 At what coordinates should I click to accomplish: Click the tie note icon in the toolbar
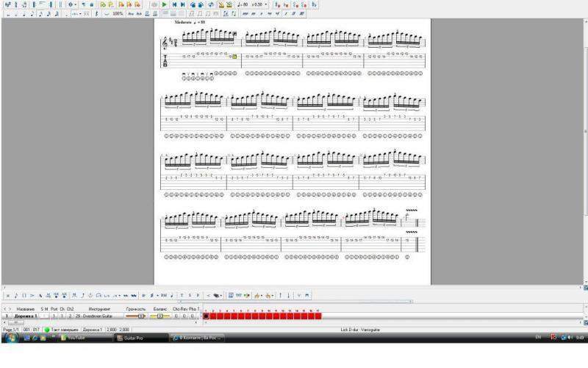(x=107, y=13)
